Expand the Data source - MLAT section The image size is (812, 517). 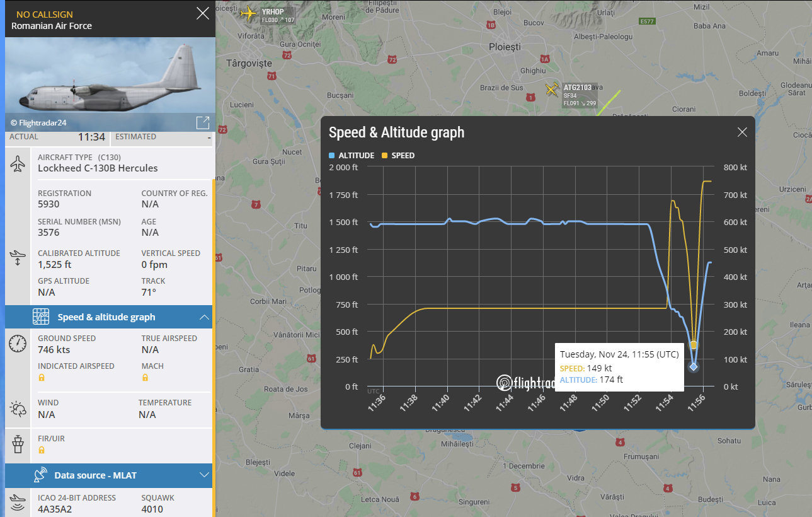tap(204, 475)
